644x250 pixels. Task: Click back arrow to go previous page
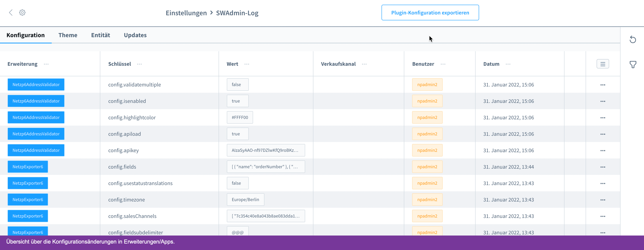point(11,12)
